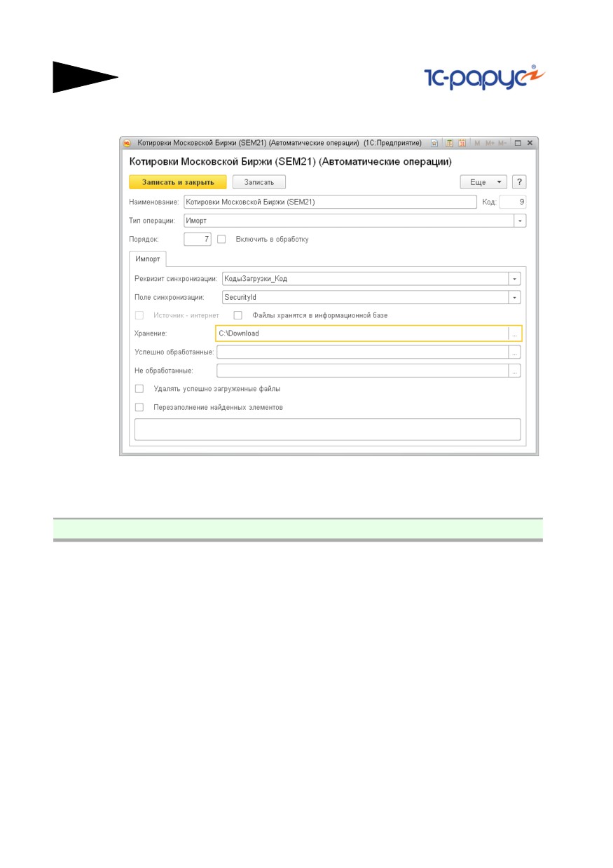Click the Наименование input field
Image resolution: width=613 pixels, height=868 pixels.
click(x=329, y=202)
